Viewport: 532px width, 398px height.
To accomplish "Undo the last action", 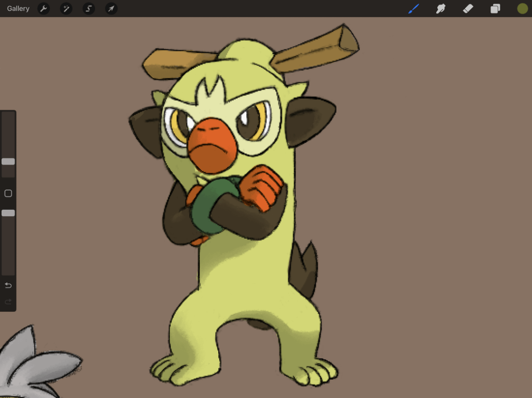I will click(x=8, y=285).
